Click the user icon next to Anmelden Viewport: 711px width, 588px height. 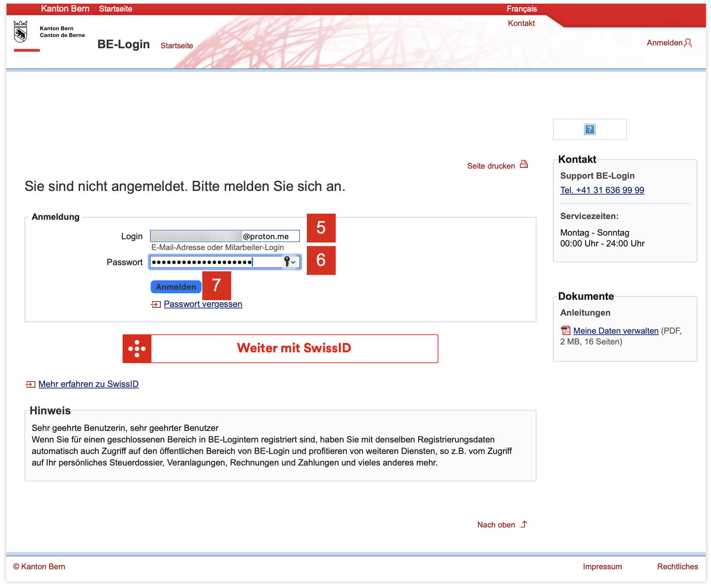tap(688, 43)
